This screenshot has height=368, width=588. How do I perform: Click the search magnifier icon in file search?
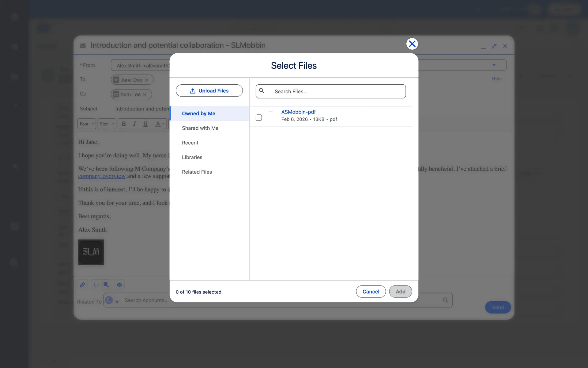point(262,91)
